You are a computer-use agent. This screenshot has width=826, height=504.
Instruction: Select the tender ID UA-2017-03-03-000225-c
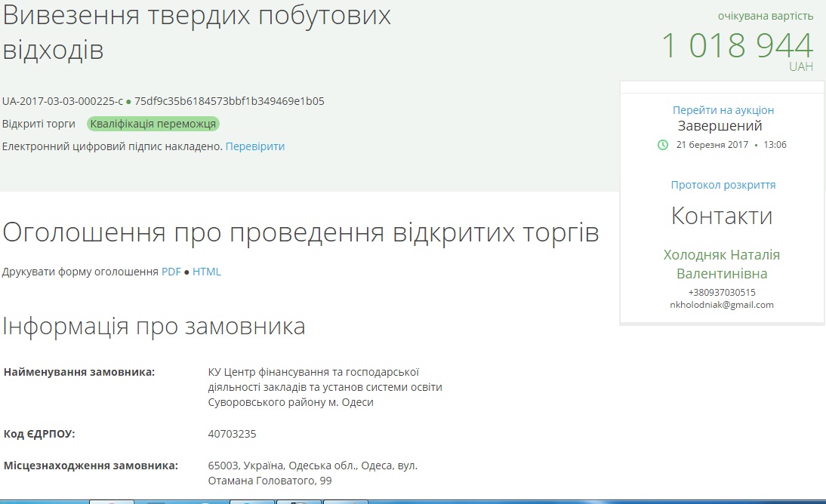[62, 101]
